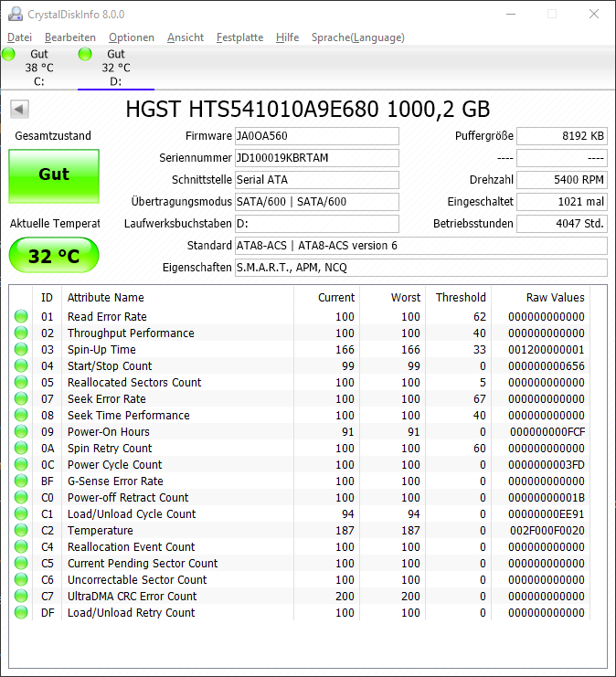Click the green Gut health status button
The image size is (616, 677).
point(54,175)
